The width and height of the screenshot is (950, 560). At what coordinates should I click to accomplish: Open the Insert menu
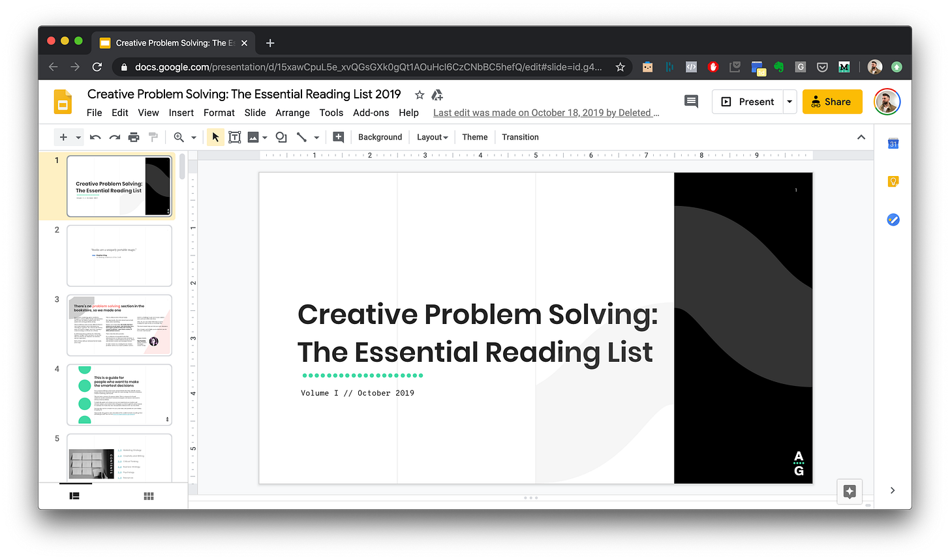click(x=181, y=113)
